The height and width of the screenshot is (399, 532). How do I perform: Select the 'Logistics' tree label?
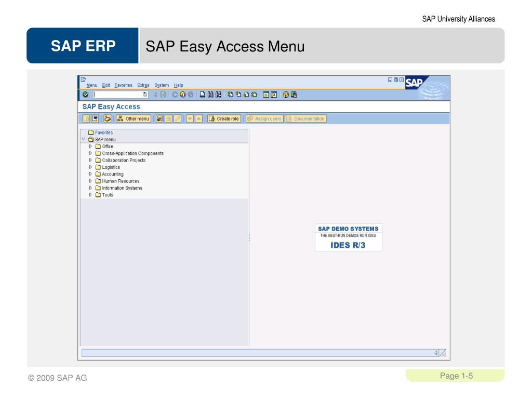pyautogui.click(x=111, y=167)
